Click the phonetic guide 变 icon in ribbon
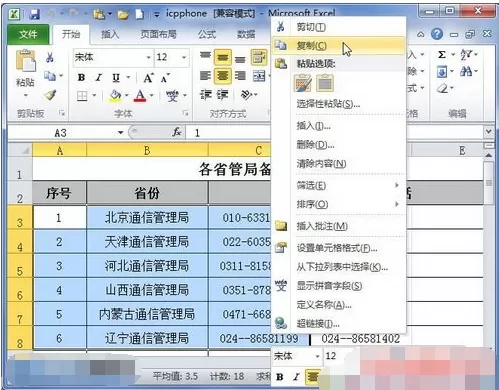This screenshot has width=499, height=390. 172,96
